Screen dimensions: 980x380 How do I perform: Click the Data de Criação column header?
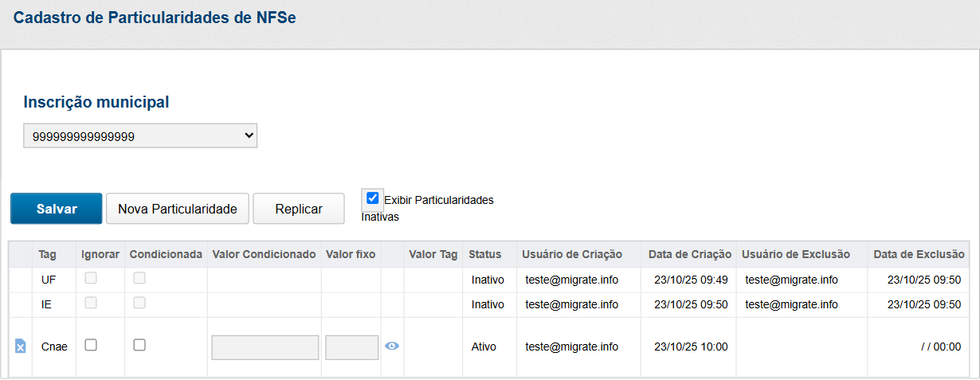pos(689,254)
